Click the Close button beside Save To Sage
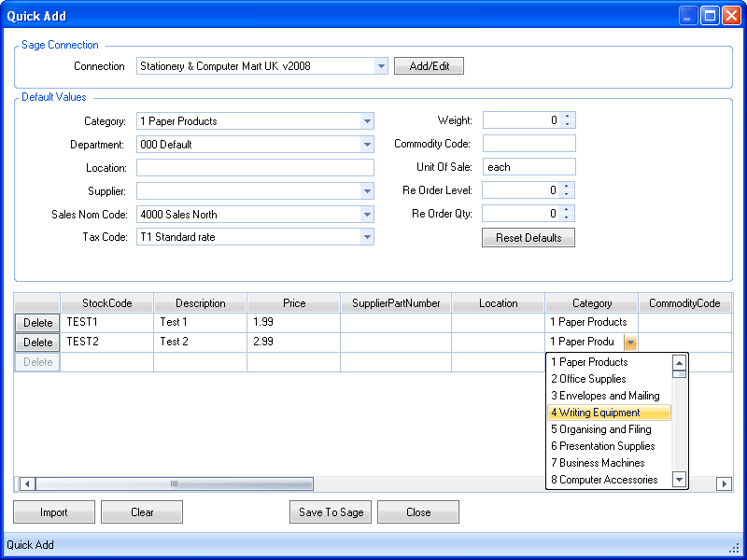 [418, 511]
